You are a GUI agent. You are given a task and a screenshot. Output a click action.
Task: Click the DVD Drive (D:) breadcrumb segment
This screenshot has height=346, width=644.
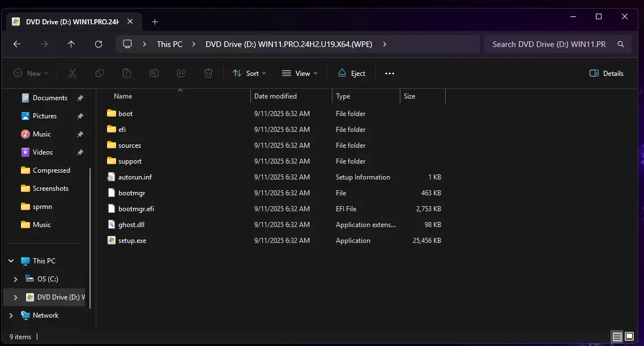[289, 44]
